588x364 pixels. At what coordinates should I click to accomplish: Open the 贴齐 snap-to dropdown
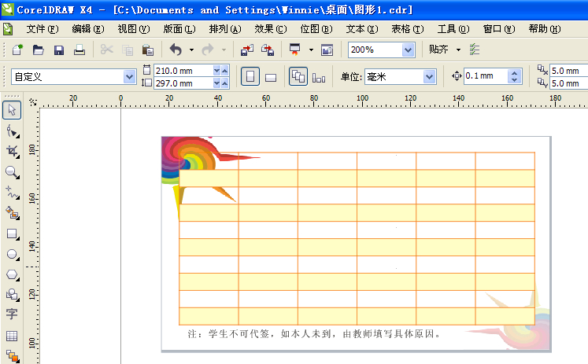point(458,50)
